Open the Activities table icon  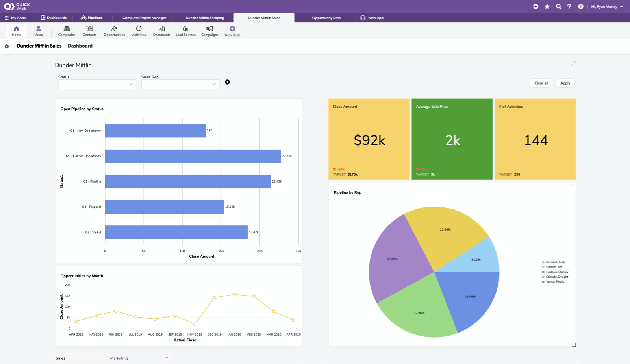click(139, 29)
